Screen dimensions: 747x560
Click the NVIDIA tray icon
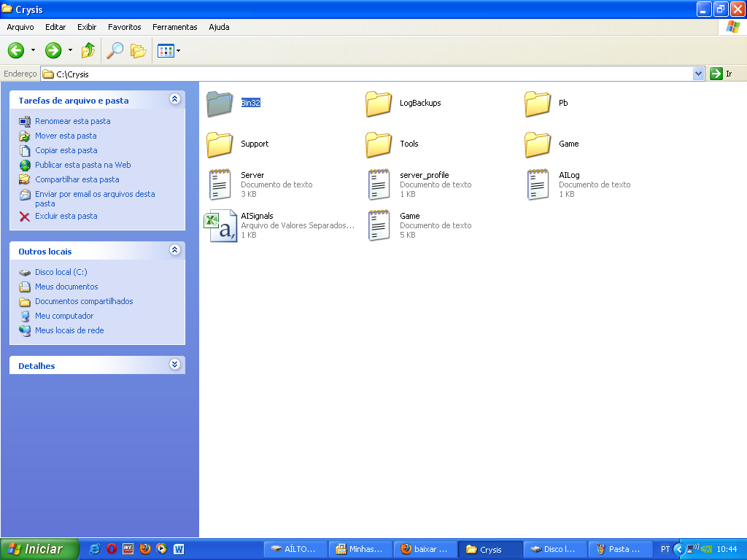click(x=706, y=549)
